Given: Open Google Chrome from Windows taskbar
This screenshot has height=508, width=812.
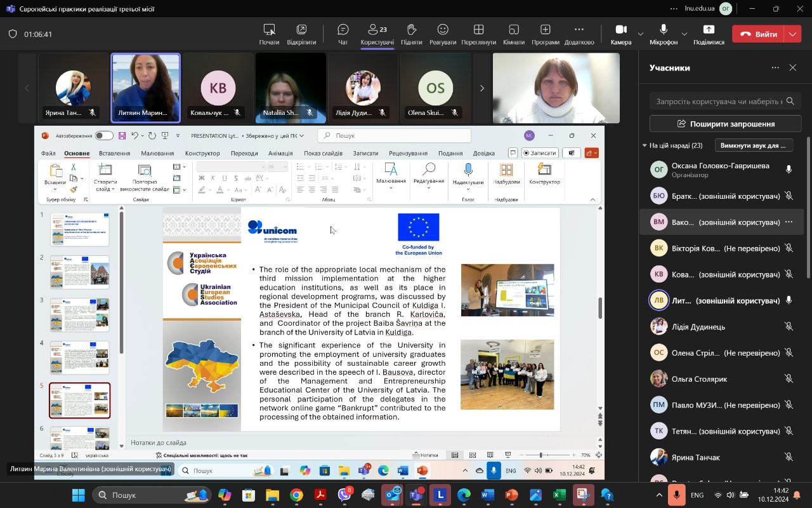Looking at the screenshot, I should (296, 495).
